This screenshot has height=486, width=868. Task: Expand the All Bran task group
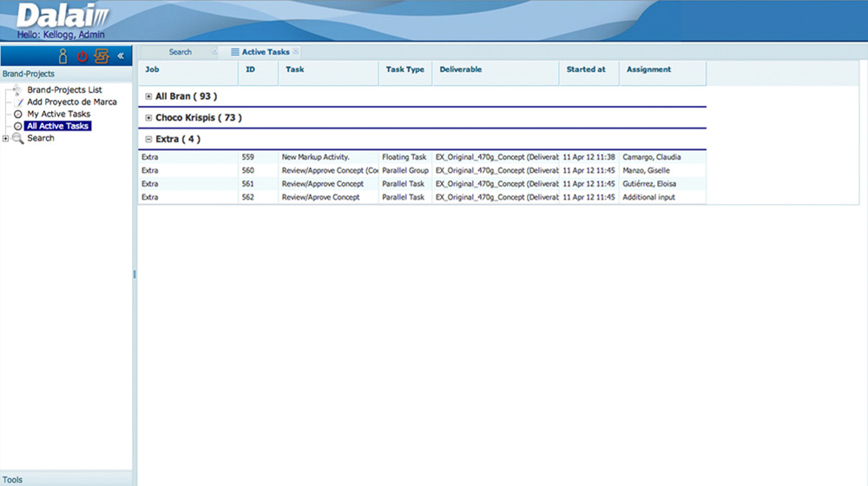148,96
